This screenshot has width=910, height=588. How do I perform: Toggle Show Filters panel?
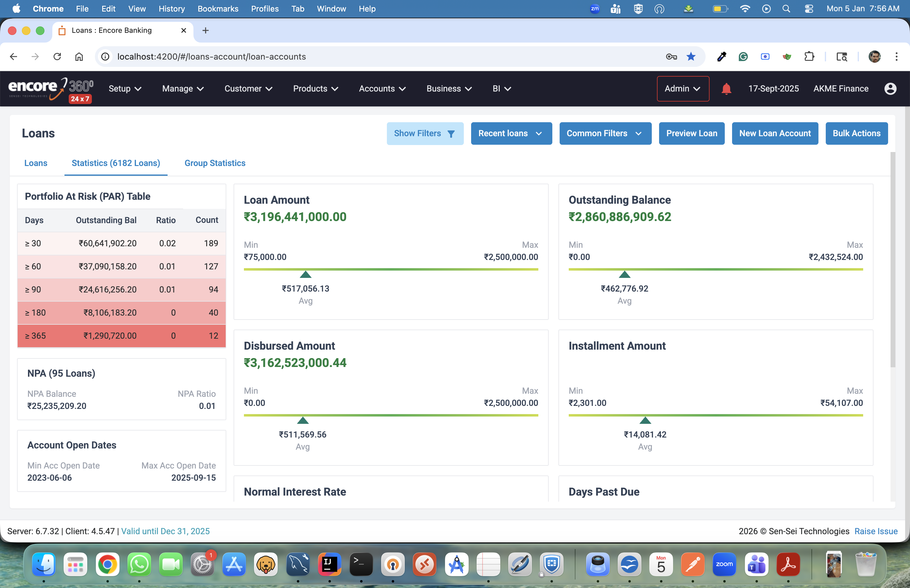point(425,133)
